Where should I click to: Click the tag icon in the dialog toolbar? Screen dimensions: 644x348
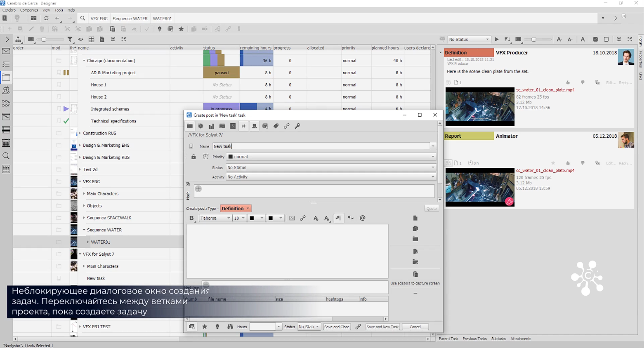276,126
